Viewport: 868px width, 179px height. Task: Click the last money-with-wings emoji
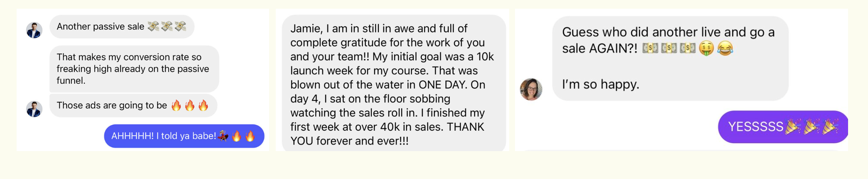point(181,27)
